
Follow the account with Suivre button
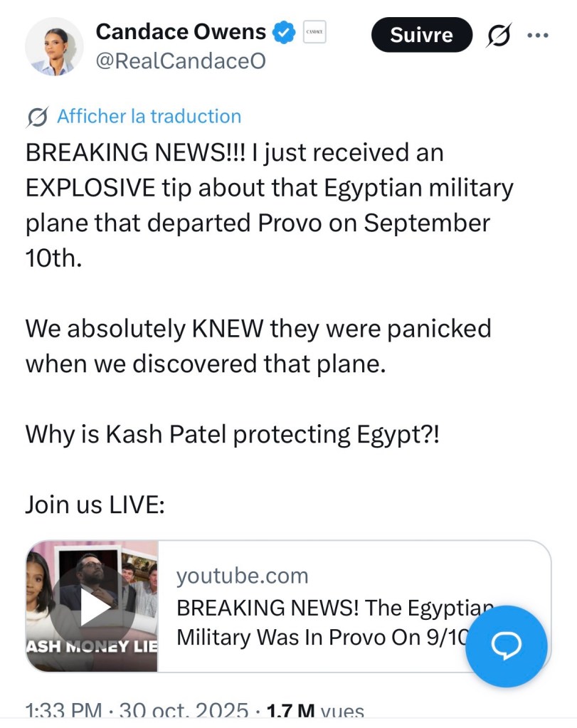tap(422, 35)
